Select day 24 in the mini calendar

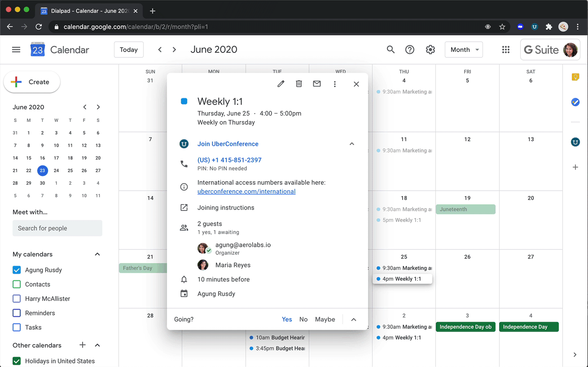click(56, 170)
